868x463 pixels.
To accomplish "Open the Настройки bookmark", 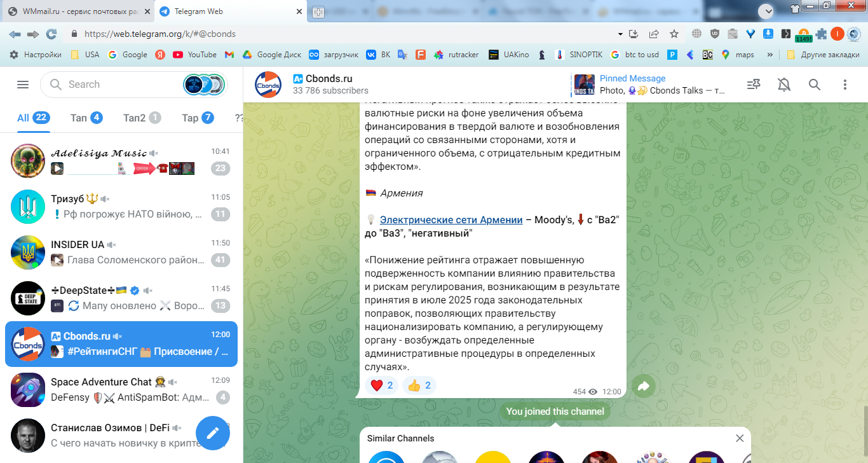I will (x=36, y=55).
